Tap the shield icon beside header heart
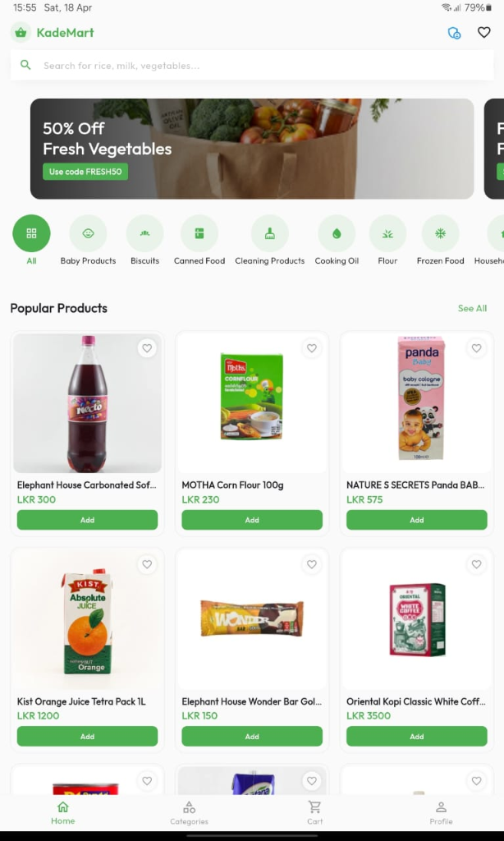This screenshot has width=504, height=841. coord(454,33)
